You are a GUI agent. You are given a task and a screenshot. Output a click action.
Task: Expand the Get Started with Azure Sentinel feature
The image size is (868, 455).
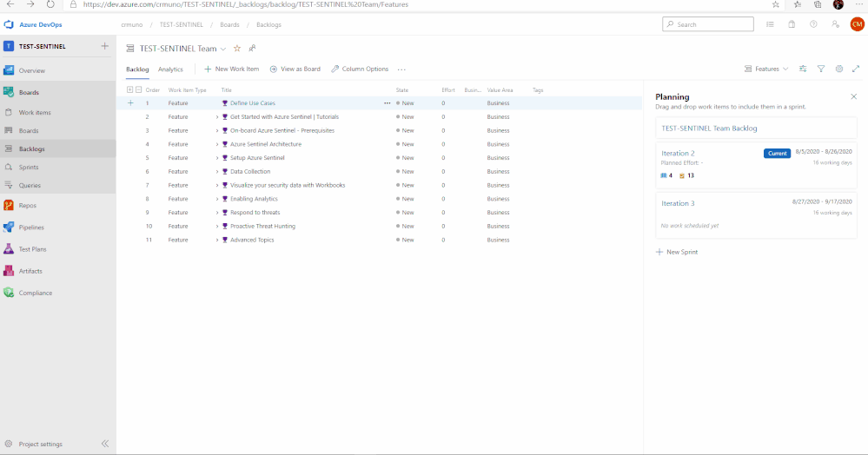[x=217, y=117]
